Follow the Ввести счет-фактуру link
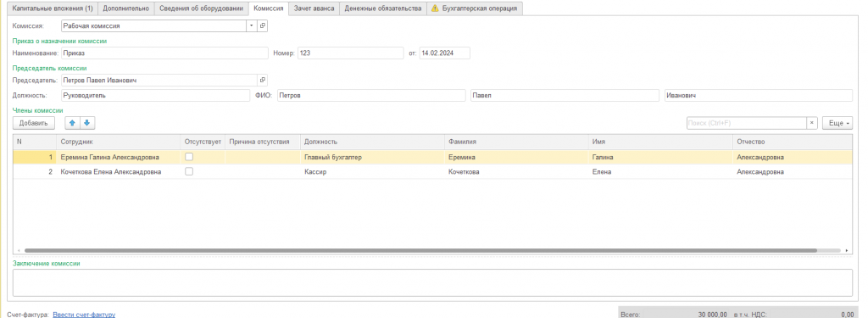The image size is (868, 318). tap(84, 314)
